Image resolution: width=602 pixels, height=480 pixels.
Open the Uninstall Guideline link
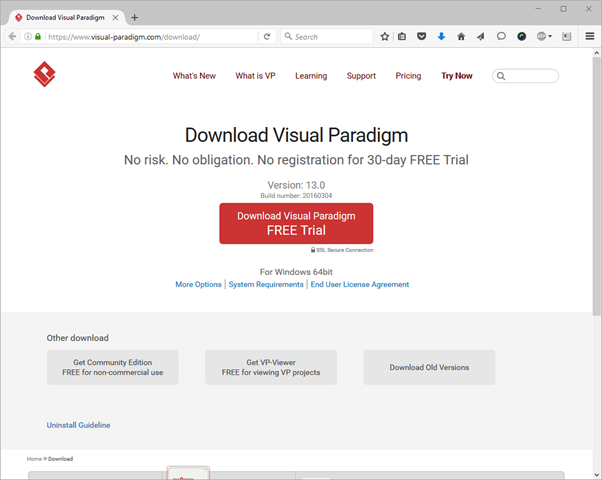(78, 425)
